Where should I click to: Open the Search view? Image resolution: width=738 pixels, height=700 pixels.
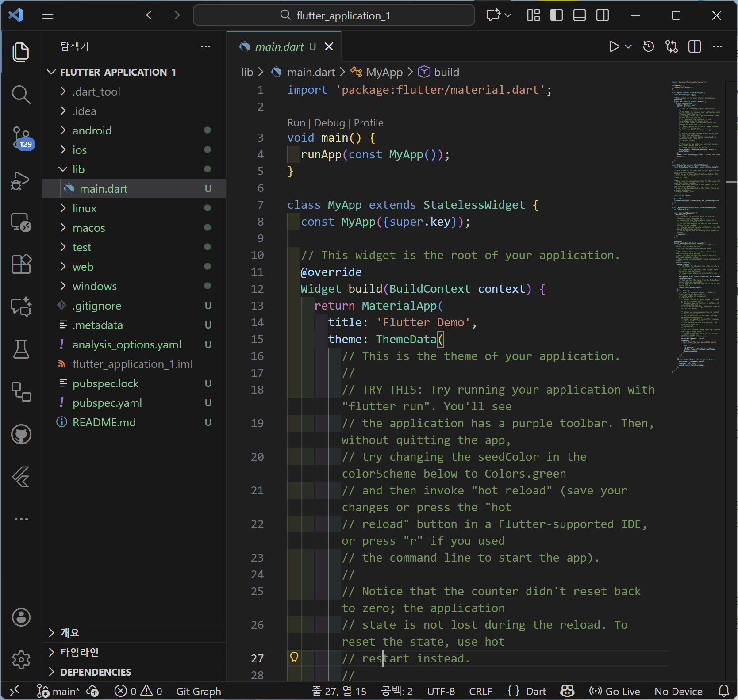[21, 95]
